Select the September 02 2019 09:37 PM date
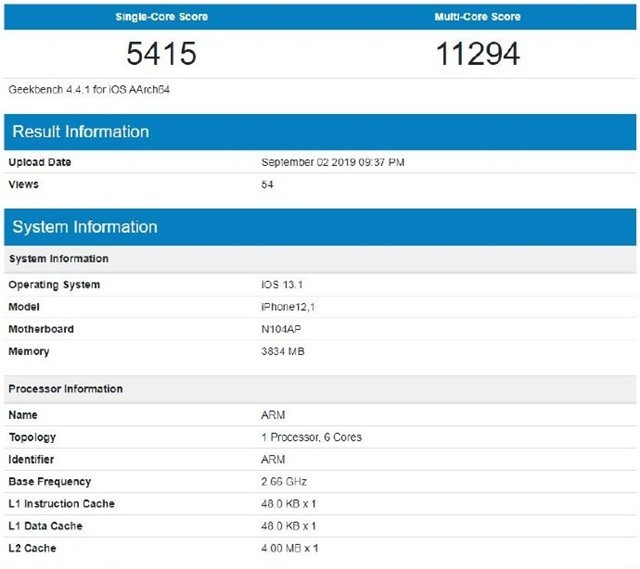 point(333,162)
